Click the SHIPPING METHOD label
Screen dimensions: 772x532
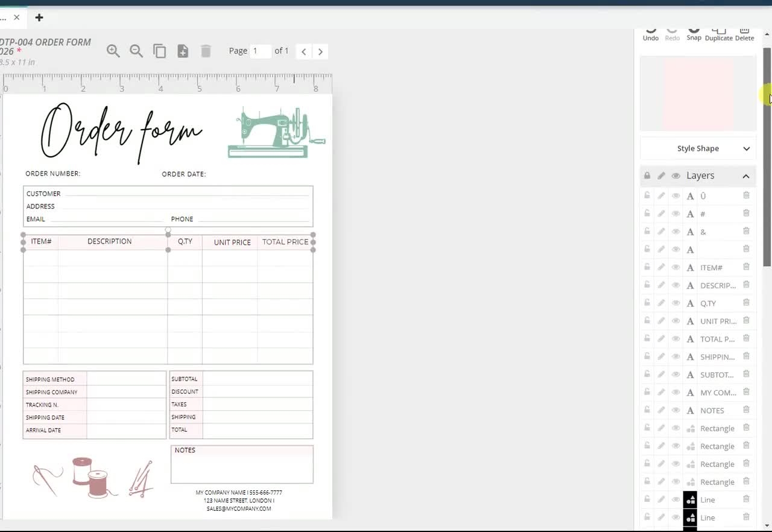(50, 380)
